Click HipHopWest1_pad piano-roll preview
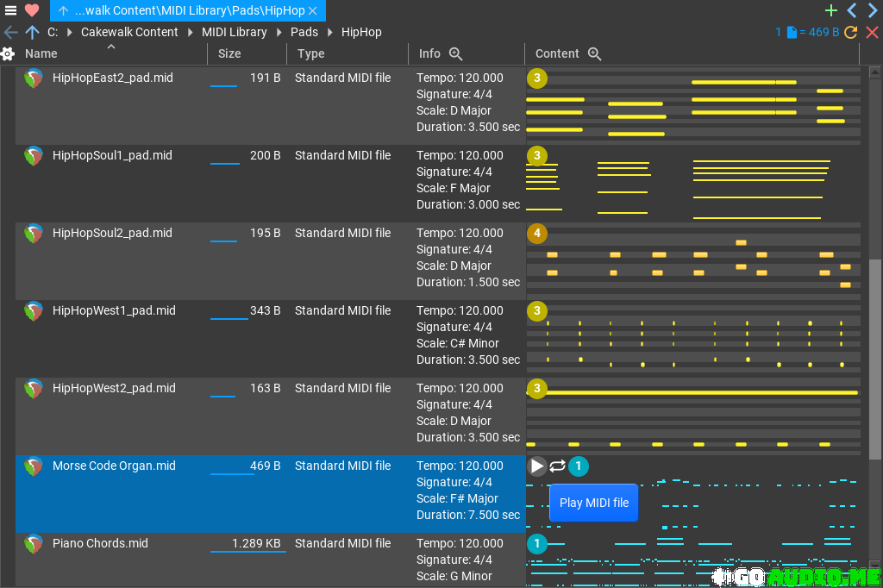This screenshot has height=588, width=883. 693,339
